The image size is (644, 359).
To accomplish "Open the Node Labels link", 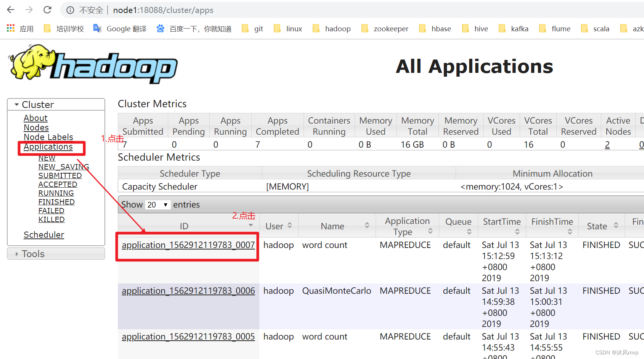I will click(x=48, y=137).
